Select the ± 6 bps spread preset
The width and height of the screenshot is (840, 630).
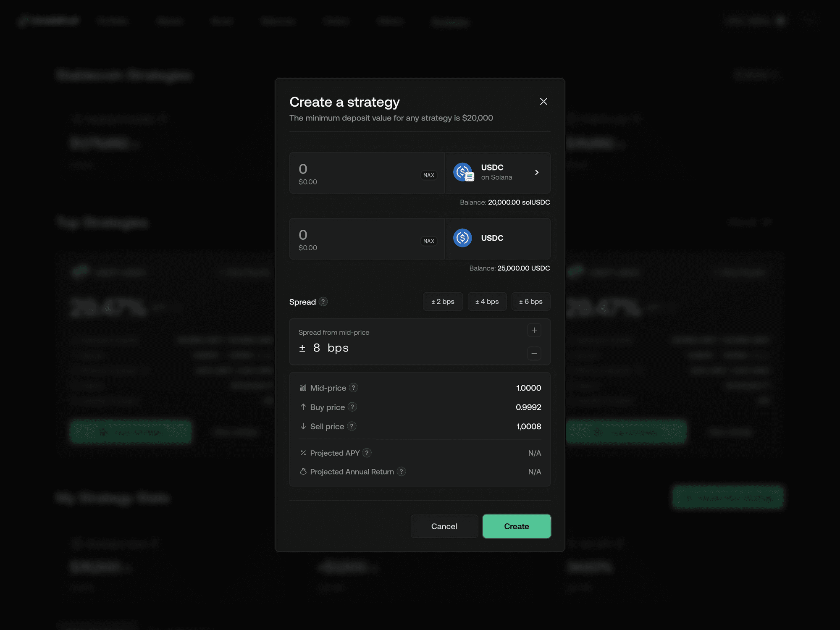(530, 302)
